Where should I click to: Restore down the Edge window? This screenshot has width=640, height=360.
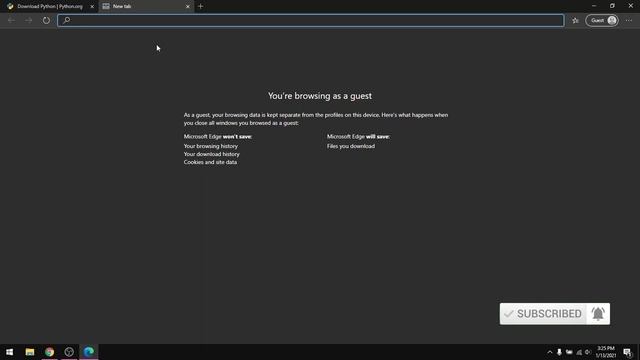pyautogui.click(x=612, y=6)
